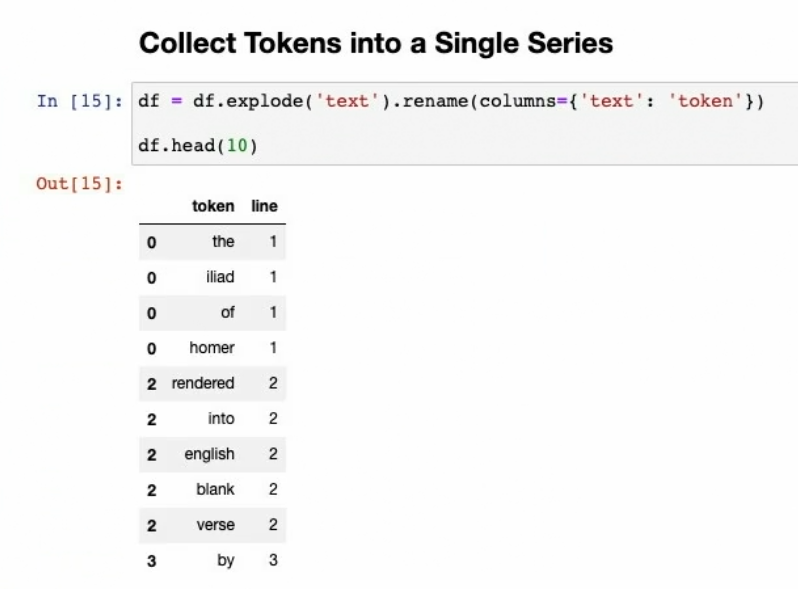
Task: Click the row index 3 label
Action: (x=152, y=561)
